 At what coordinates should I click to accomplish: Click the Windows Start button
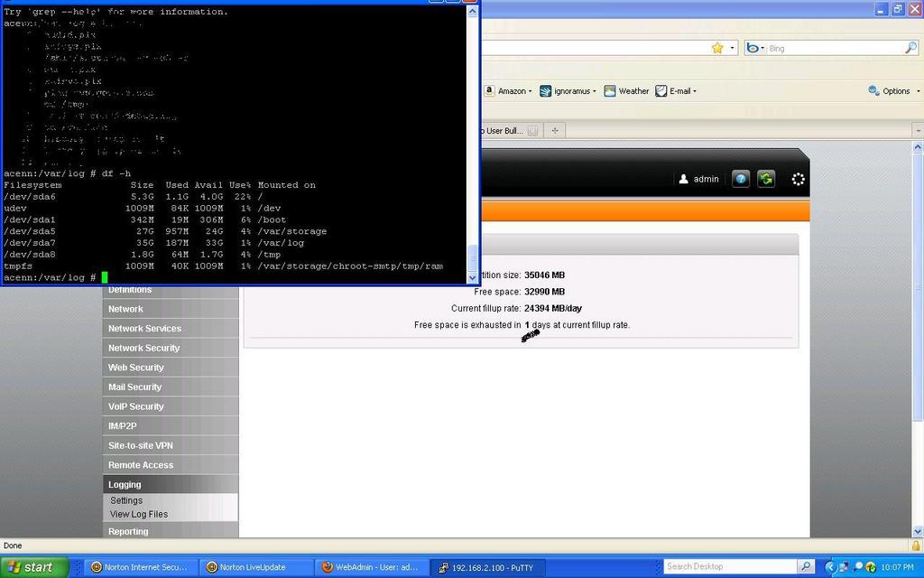tap(31, 567)
